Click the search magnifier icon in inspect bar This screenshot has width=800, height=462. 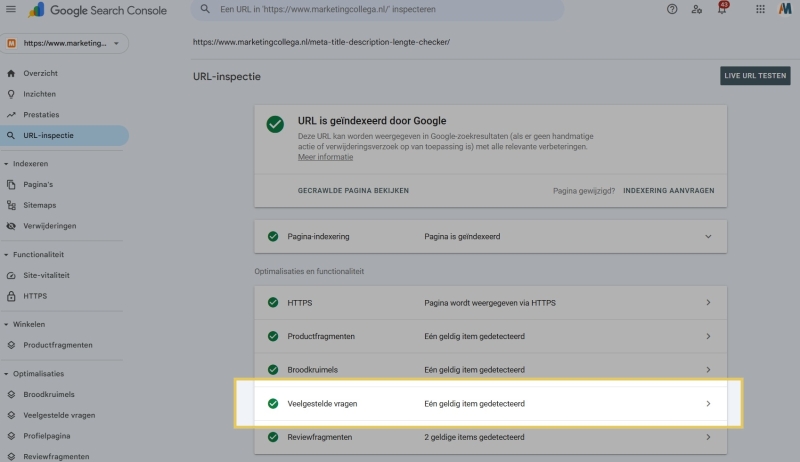[206, 8]
